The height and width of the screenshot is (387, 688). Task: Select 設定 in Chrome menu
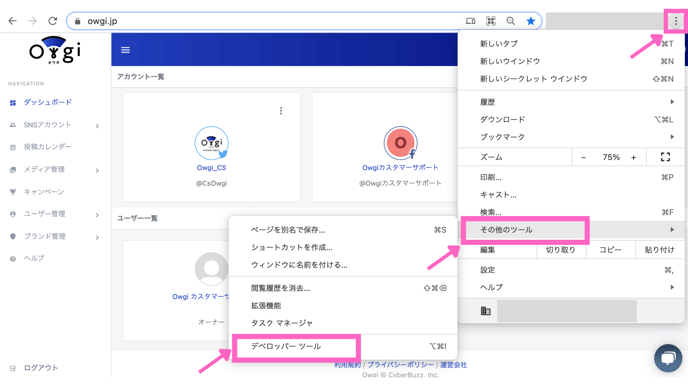click(x=571, y=270)
